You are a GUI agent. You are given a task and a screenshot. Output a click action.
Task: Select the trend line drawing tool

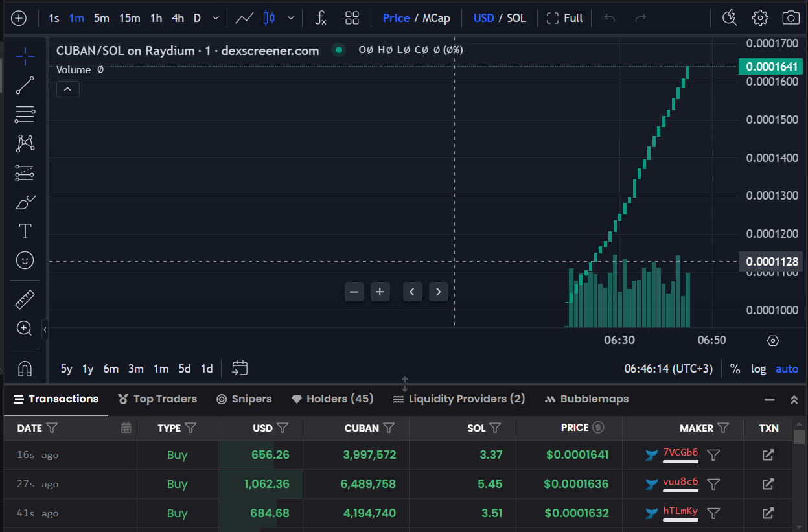tap(25, 86)
